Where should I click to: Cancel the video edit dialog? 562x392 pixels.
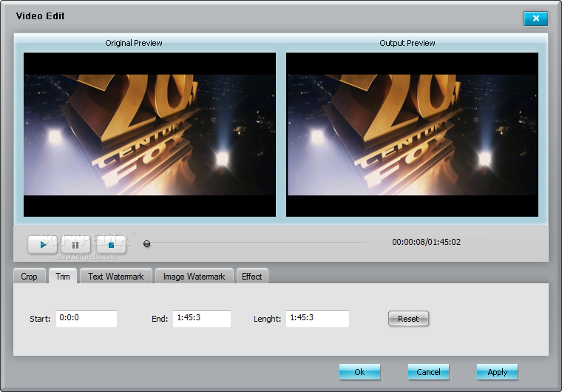point(428,372)
